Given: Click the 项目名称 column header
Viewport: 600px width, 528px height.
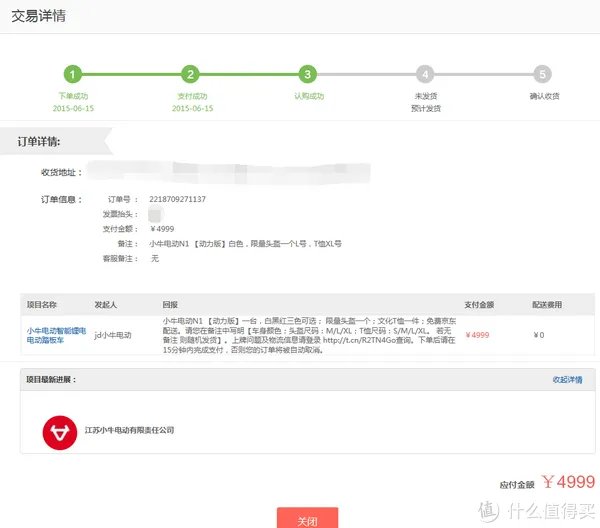Looking at the screenshot, I should tap(42, 305).
